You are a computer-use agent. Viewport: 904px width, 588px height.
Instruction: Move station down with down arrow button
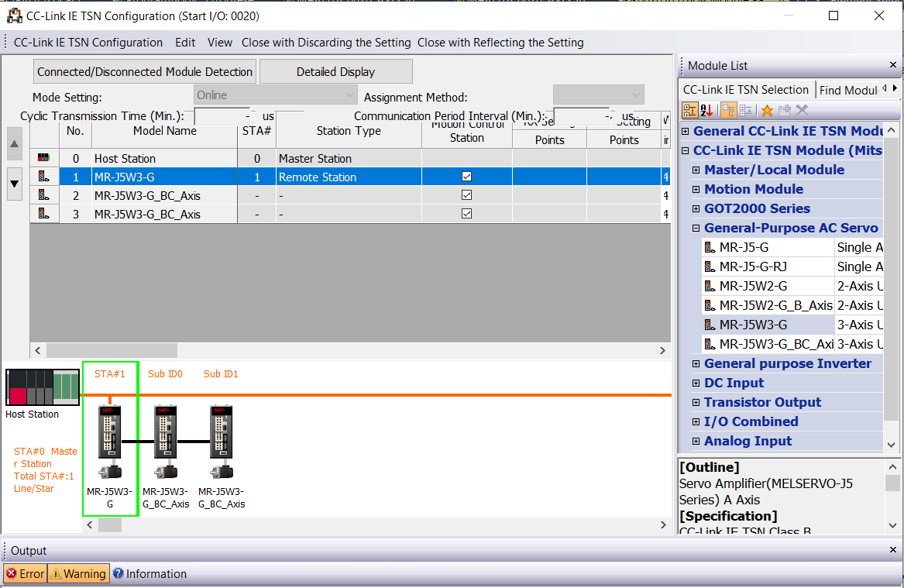click(x=15, y=184)
